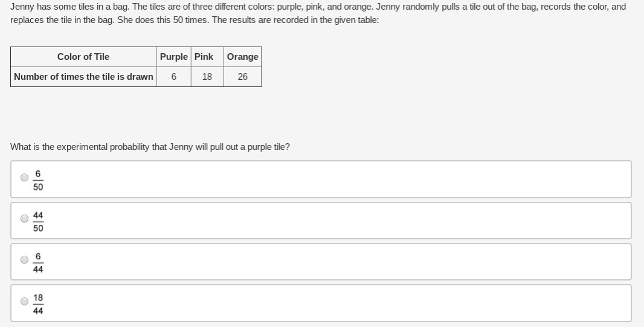Click the 18/44 fraction answer text

[38, 304]
